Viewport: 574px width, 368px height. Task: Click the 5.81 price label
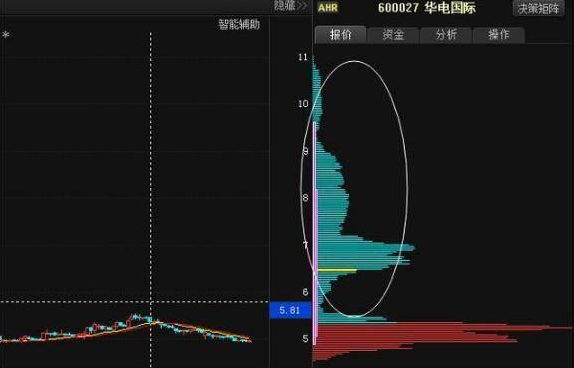[290, 310]
